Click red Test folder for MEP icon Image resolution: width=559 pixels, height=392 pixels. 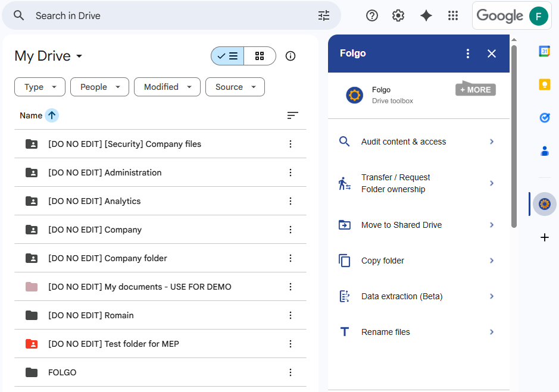(32, 344)
